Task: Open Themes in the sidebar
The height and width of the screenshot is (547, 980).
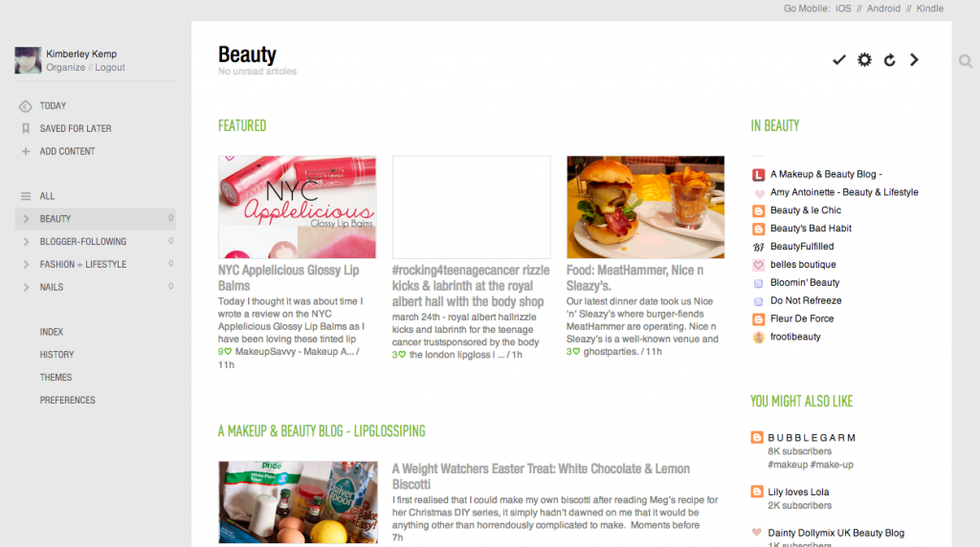Action: 56,377
